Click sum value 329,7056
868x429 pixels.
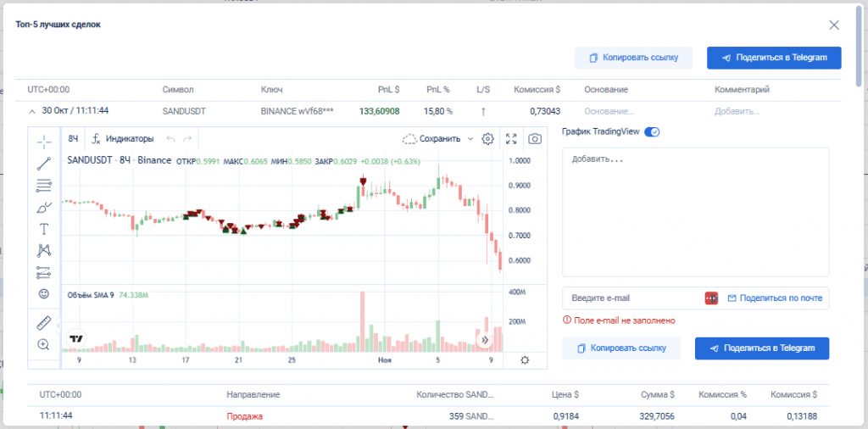(x=657, y=416)
